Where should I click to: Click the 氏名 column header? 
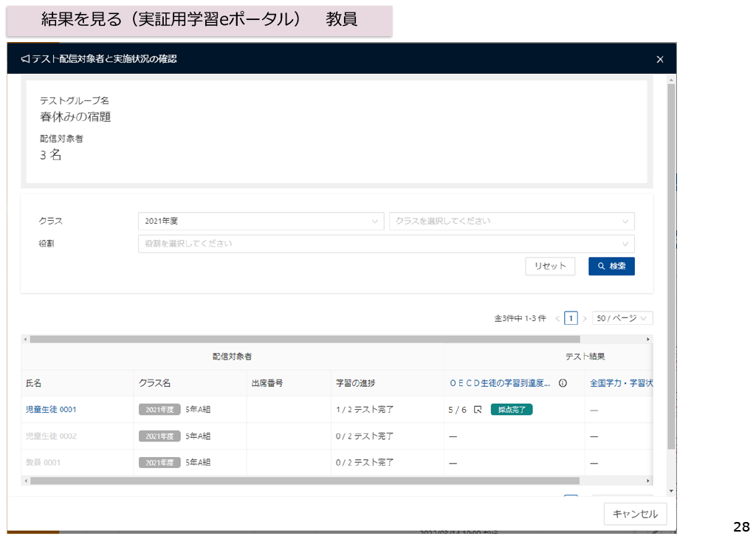click(x=33, y=383)
